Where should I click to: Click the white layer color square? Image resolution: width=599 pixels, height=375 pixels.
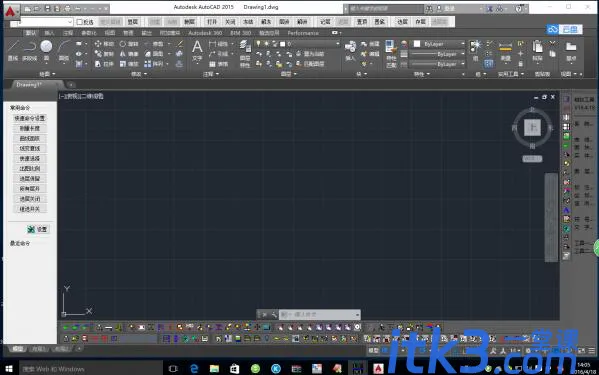click(x=283, y=44)
